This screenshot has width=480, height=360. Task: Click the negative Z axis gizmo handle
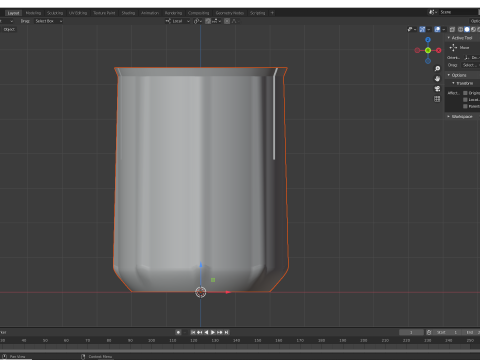click(x=428, y=61)
